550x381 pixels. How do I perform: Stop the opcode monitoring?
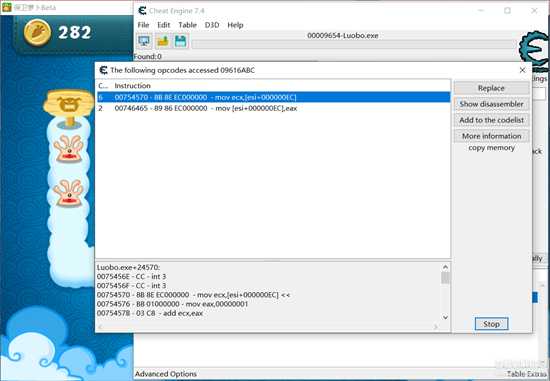point(491,324)
